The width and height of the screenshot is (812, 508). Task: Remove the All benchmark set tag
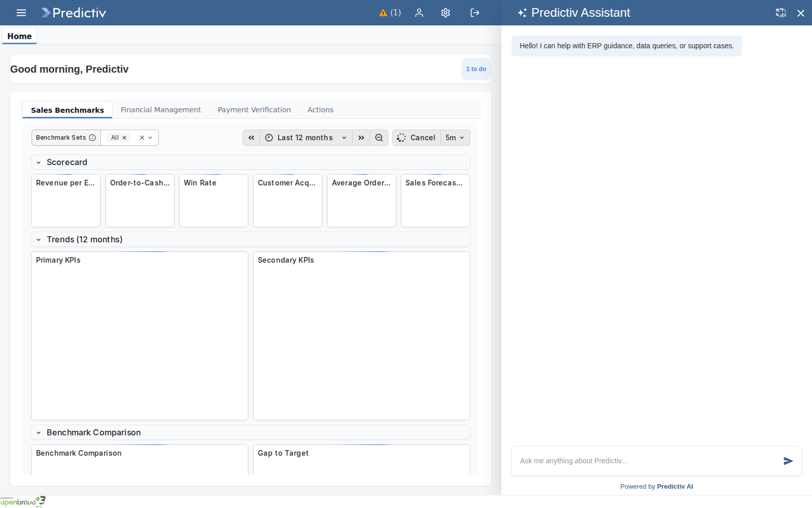(x=124, y=138)
